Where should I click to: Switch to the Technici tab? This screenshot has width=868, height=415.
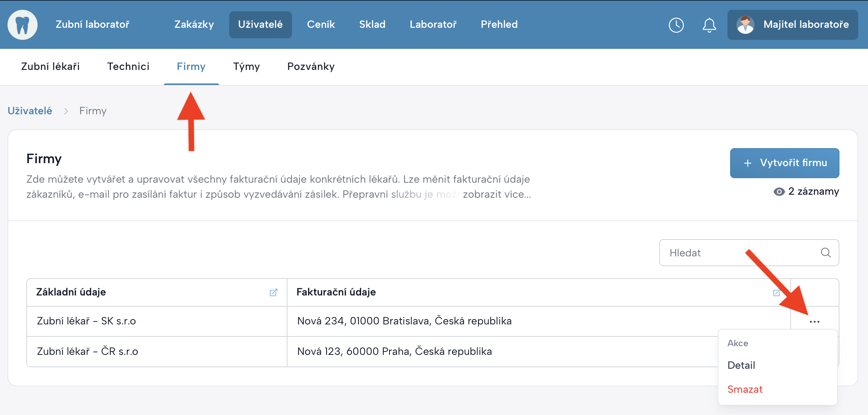point(128,67)
